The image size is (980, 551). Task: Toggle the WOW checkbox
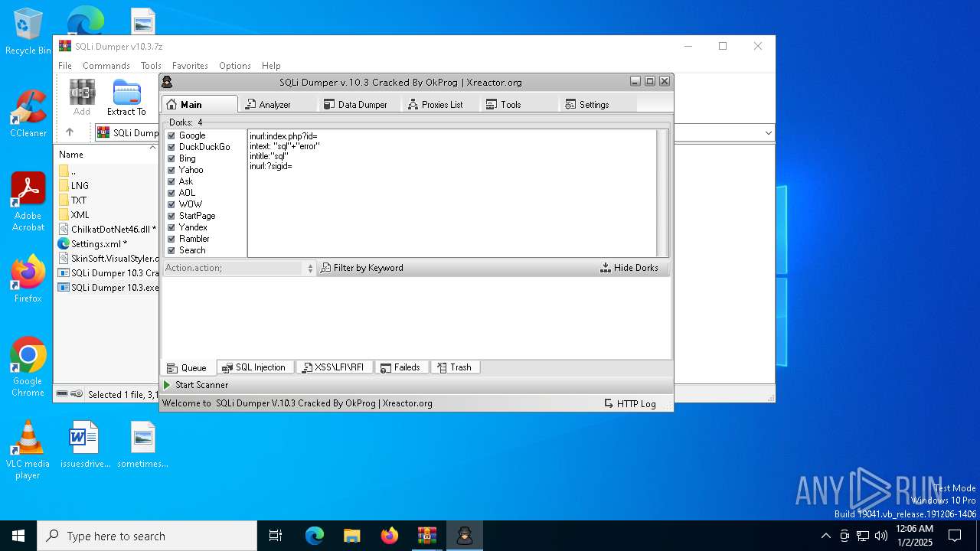pyautogui.click(x=171, y=204)
